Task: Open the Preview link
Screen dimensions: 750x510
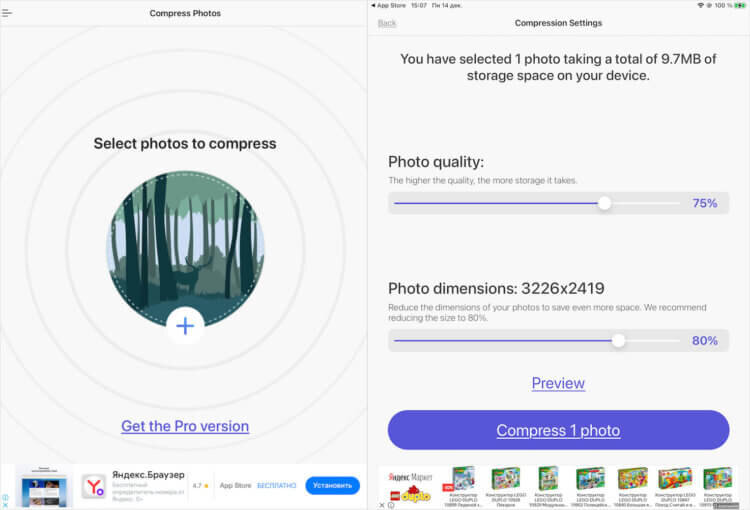Action: (x=558, y=383)
